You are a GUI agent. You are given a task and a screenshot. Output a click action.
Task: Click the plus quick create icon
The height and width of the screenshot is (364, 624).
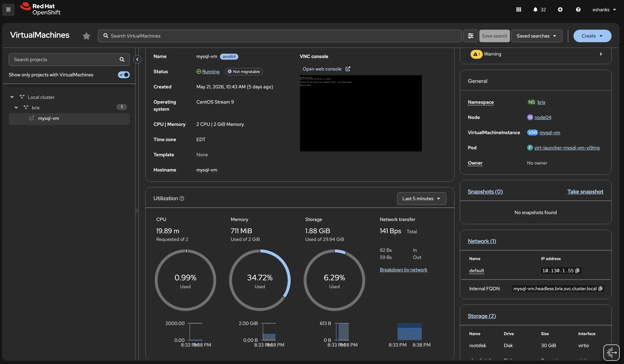(560, 10)
